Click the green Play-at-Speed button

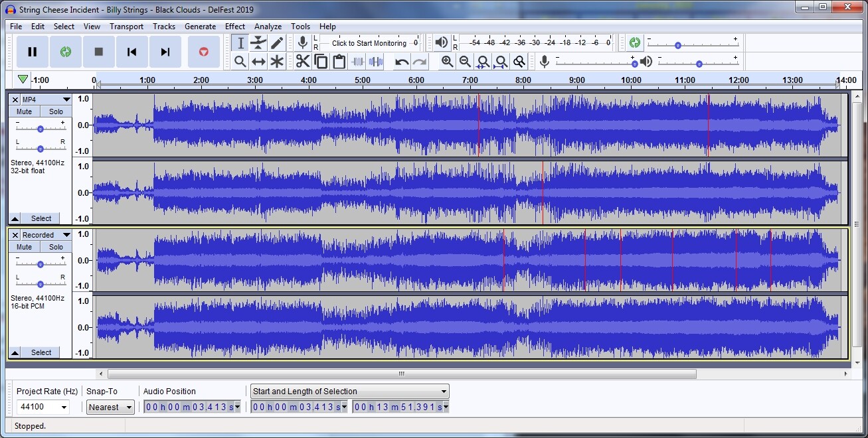click(x=635, y=42)
